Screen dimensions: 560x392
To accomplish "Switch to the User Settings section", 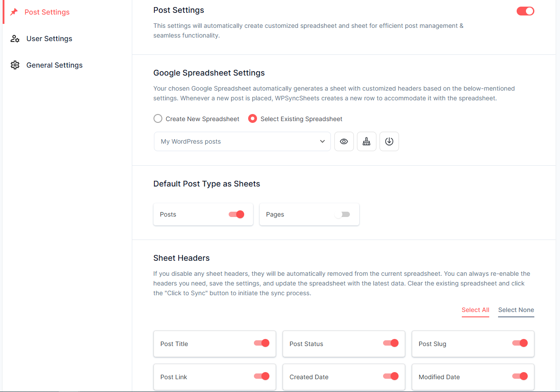I will [x=49, y=38].
